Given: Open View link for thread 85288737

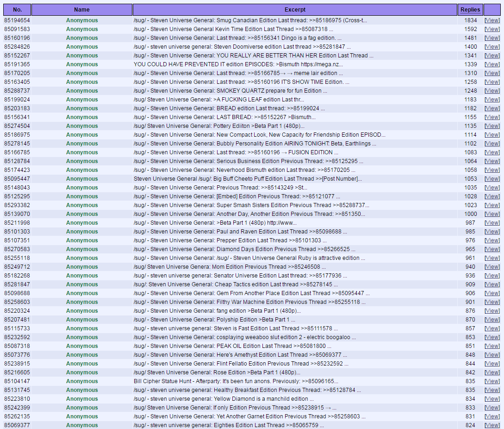Looking at the screenshot, I should point(492,91).
